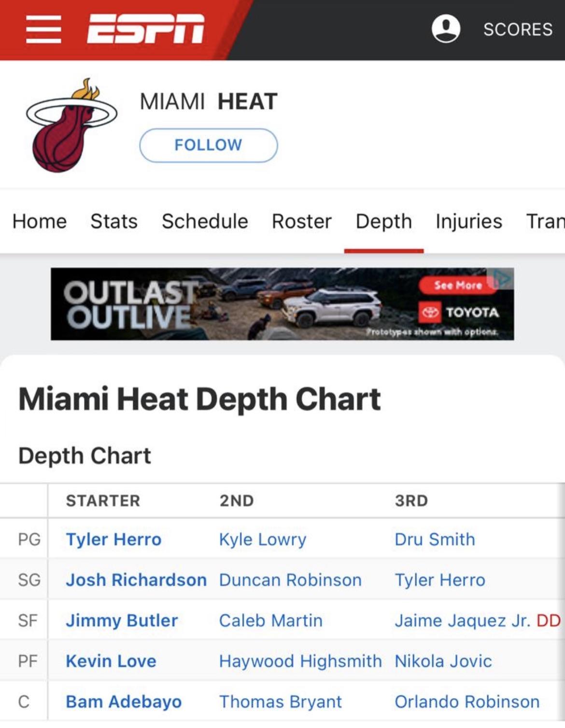
Task: Click the Miami Heat team logo
Action: coord(71,127)
